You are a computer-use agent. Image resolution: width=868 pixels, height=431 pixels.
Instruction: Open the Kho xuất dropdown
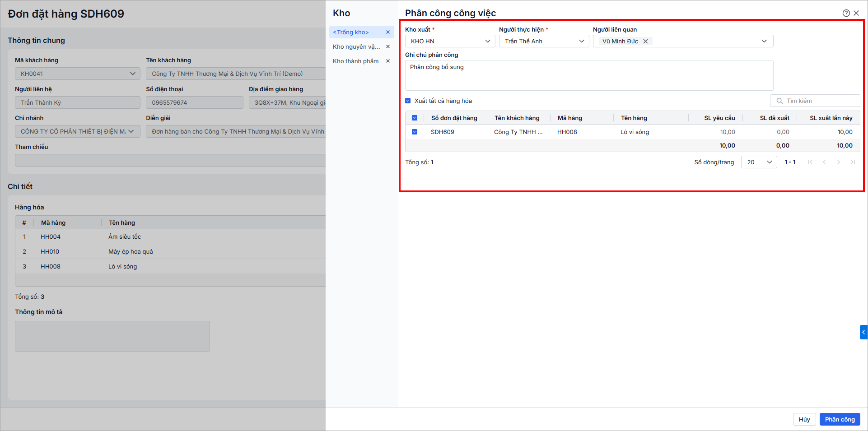tap(450, 41)
